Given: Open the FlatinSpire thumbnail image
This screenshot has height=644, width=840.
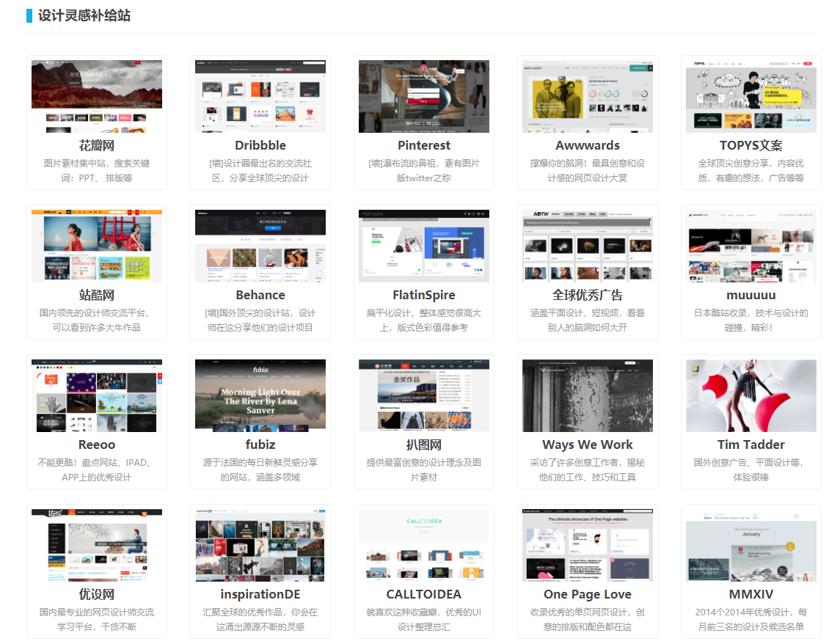Looking at the screenshot, I should click(424, 246).
